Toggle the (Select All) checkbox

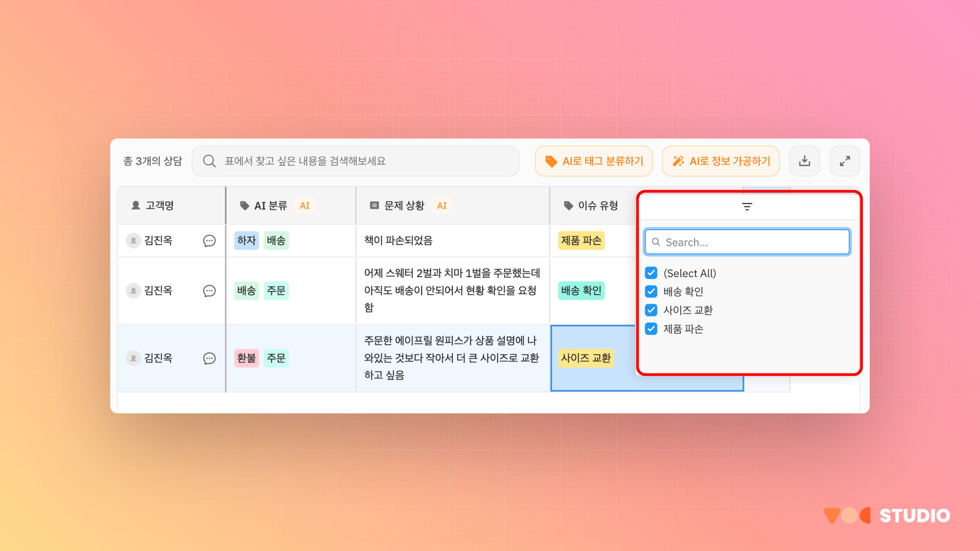(x=651, y=273)
